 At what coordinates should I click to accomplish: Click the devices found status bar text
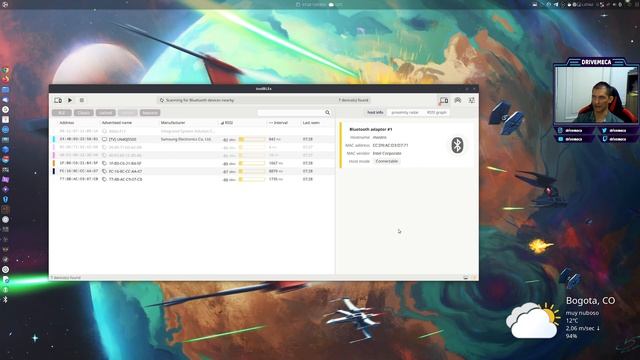[x=67, y=278]
